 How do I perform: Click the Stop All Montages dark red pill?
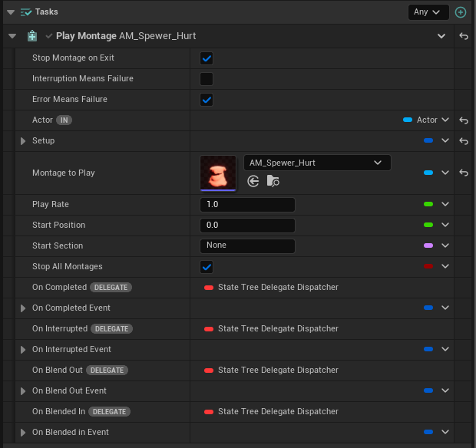pos(428,266)
